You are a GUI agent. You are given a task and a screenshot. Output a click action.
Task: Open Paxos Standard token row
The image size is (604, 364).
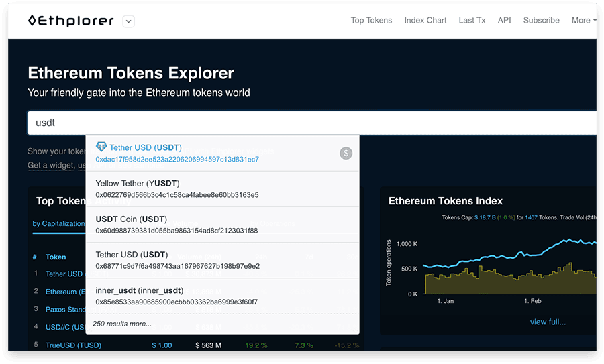(x=66, y=309)
